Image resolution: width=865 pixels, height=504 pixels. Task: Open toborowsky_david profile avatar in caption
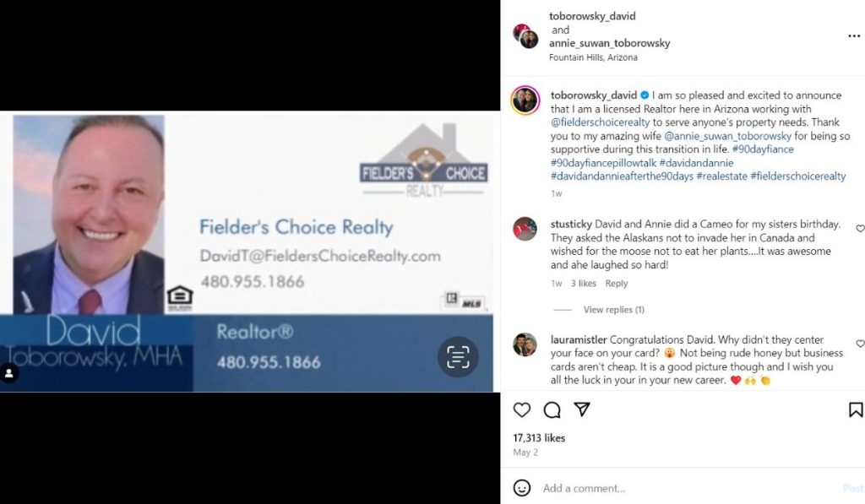525,100
